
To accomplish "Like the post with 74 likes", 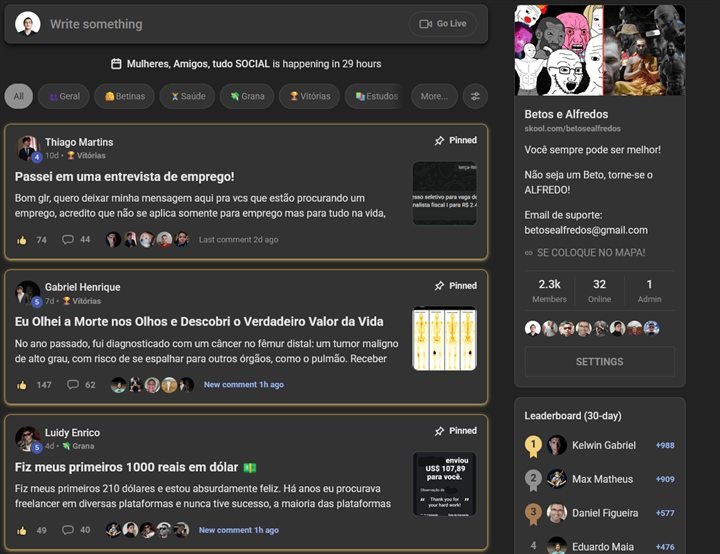I will pos(22,240).
